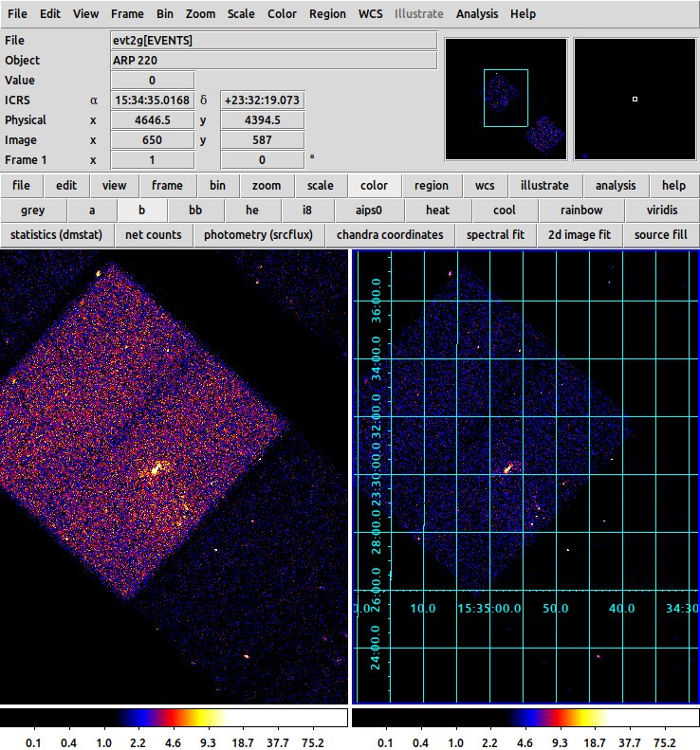This screenshot has height=750, width=700.
Task: Click the Physical x value 4646.5
Action: 153,120
